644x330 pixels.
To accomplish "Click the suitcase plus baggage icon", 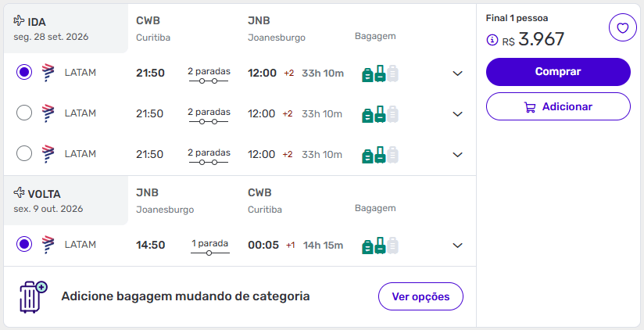I will 33,297.
